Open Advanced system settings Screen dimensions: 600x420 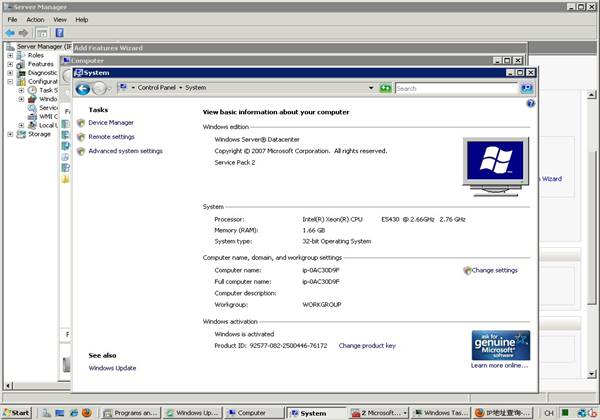(125, 151)
